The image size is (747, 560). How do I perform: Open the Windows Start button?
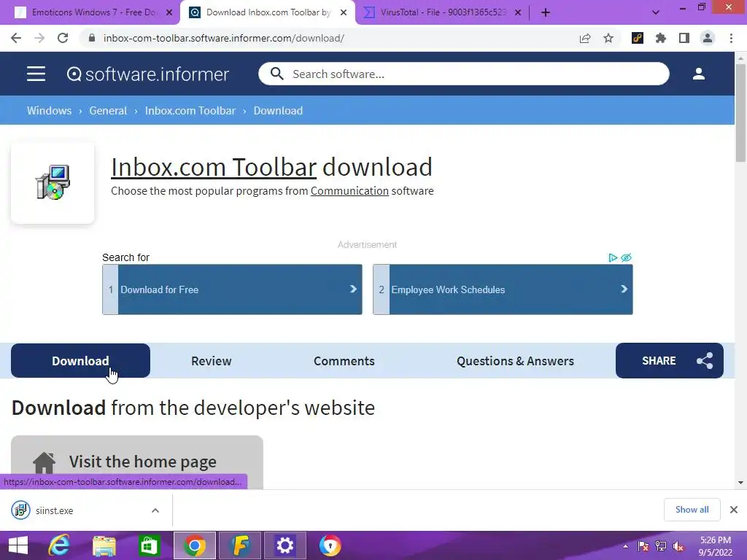[18, 545]
